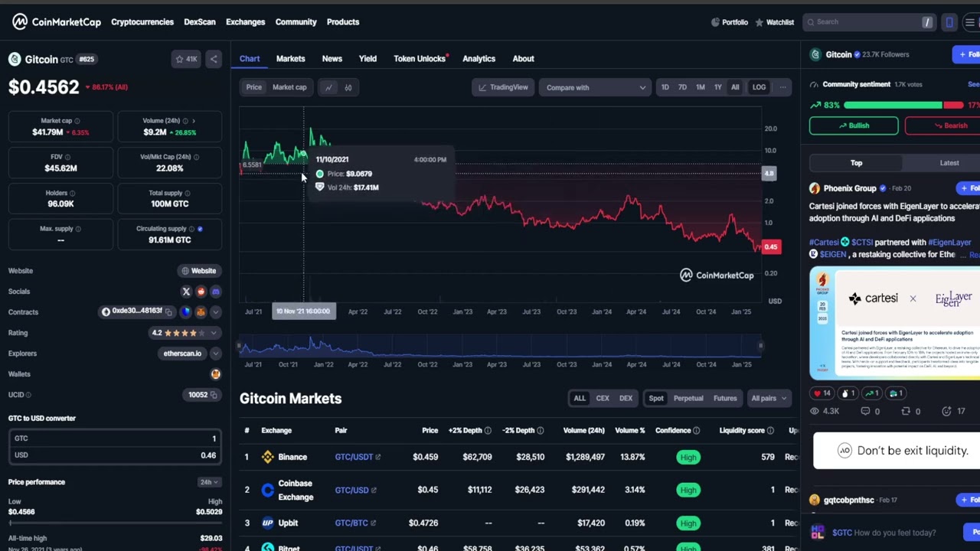The width and height of the screenshot is (980, 551).
Task: Open the CoinMarketCap home logo
Action: [x=56, y=21]
